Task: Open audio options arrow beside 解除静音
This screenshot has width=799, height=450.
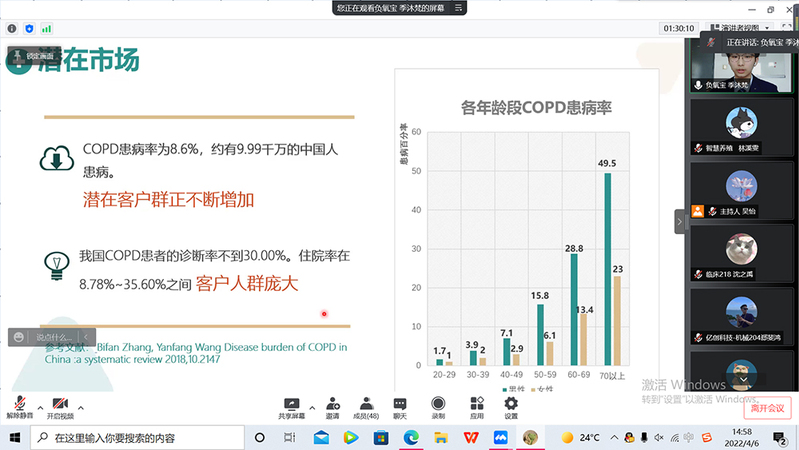Action: pyautogui.click(x=40, y=408)
